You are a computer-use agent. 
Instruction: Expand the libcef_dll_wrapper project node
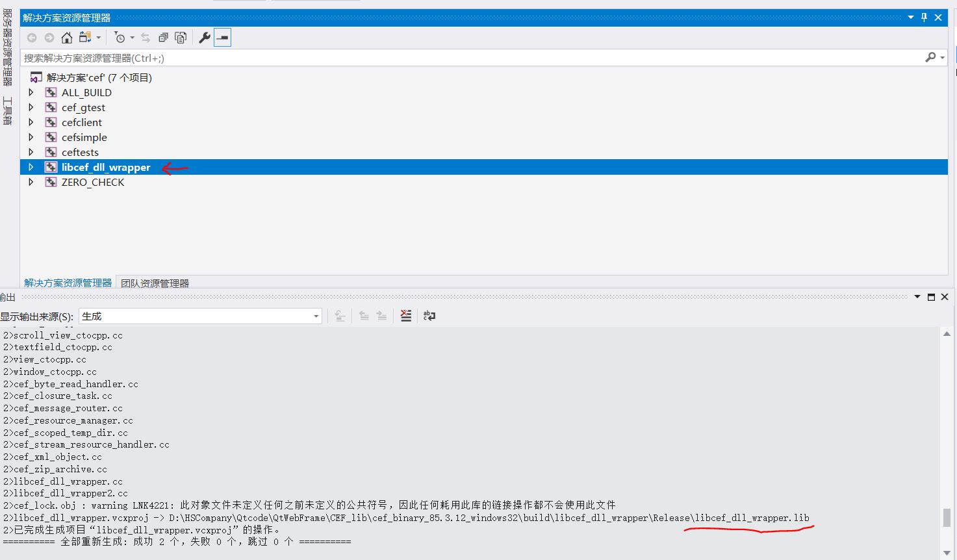click(31, 167)
